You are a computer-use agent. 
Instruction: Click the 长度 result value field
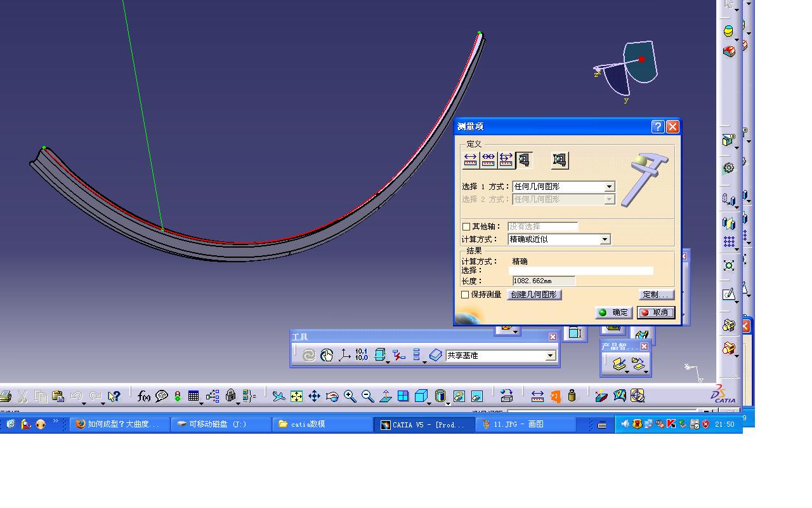(x=544, y=281)
